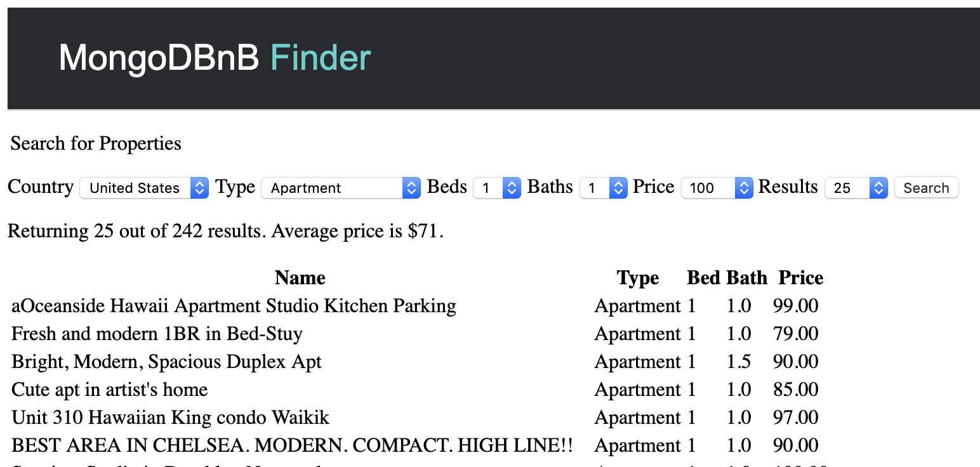Click the Search for Properties heading
The width and height of the screenshot is (980, 467).
tap(96, 143)
